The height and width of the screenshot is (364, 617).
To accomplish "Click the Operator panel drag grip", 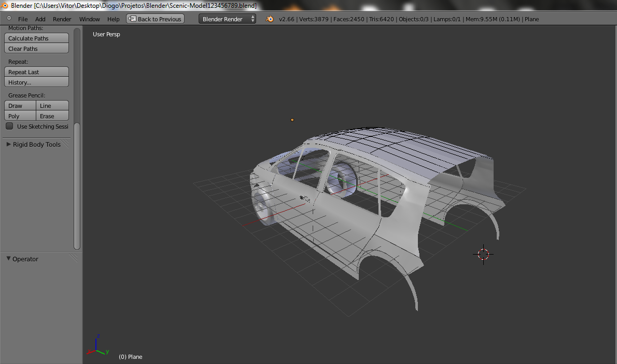I will click(x=73, y=258).
